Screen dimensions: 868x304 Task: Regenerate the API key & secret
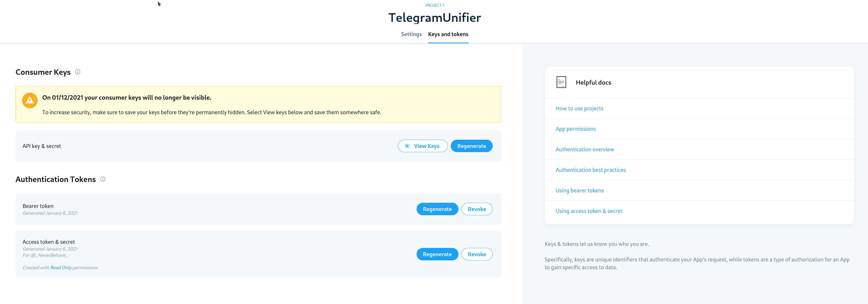pos(471,146)
